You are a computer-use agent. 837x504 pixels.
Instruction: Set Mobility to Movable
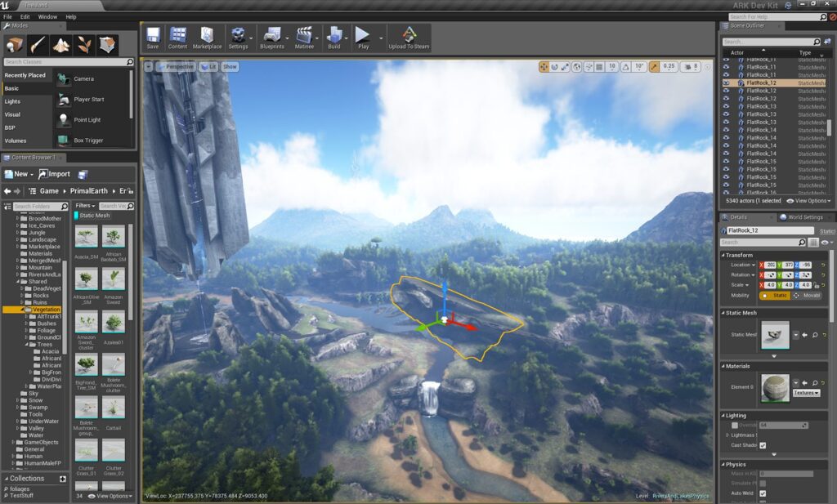[x=808, y=296]
